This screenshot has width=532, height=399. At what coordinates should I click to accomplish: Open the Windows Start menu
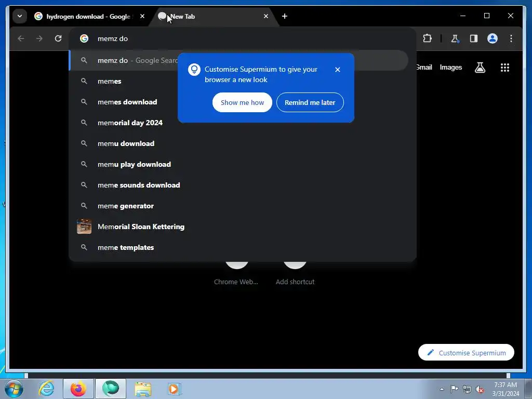[14, 389]
